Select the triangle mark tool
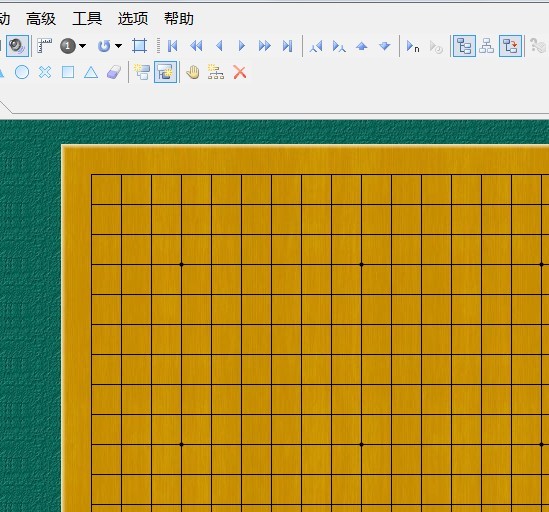 (91, 72)
